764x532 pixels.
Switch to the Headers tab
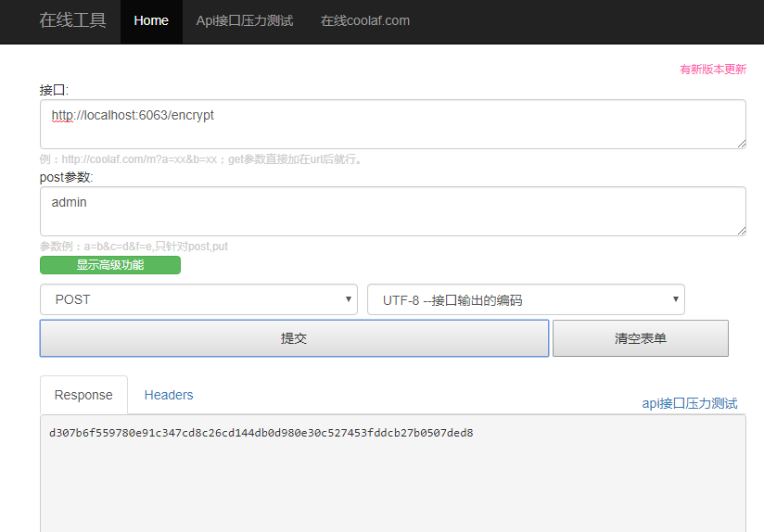[x=169, y=395]
